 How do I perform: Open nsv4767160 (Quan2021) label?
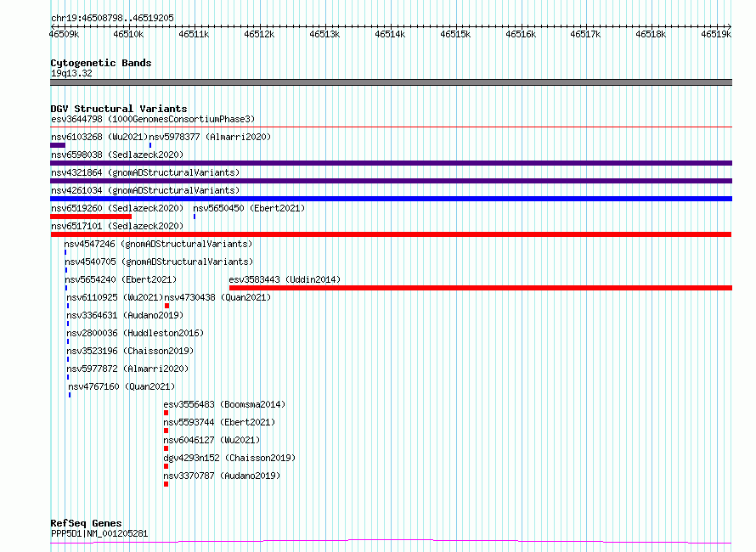(x=121, y=386)
